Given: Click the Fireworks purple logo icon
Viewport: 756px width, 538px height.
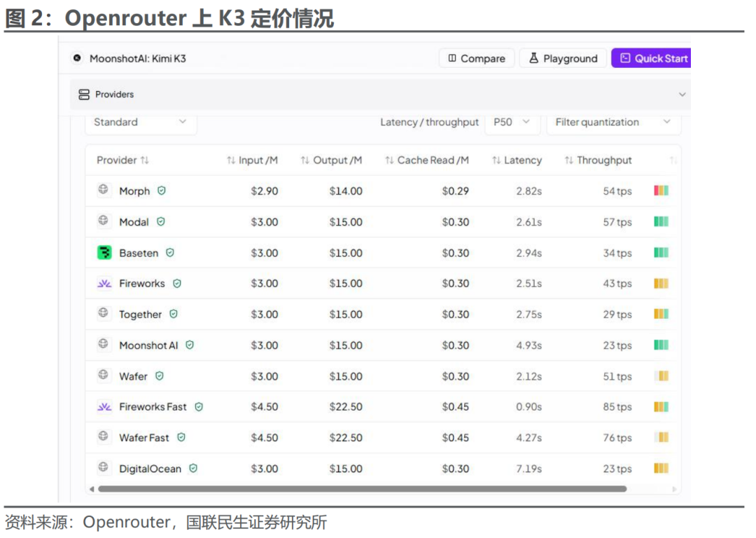Looking at the screenshot, I should pyautogui.click(x=104, y=283).
